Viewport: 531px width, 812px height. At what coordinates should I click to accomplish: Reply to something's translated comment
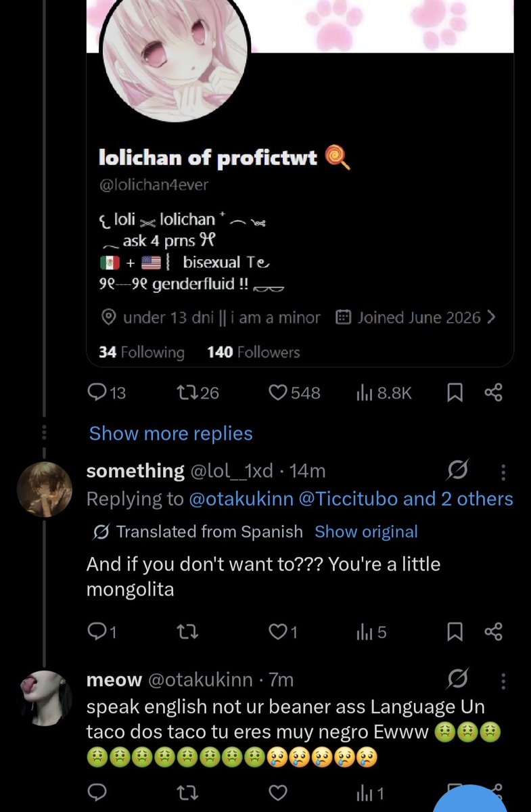tap(103, 633)
